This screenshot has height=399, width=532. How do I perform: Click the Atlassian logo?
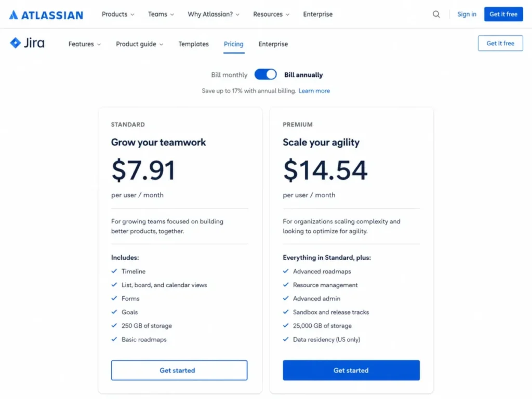click(x=46, y=15)
